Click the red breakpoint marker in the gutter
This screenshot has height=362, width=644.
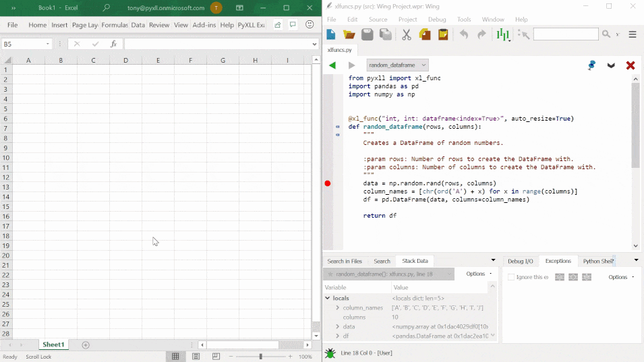pyautogui.click(x=328, y=183)
